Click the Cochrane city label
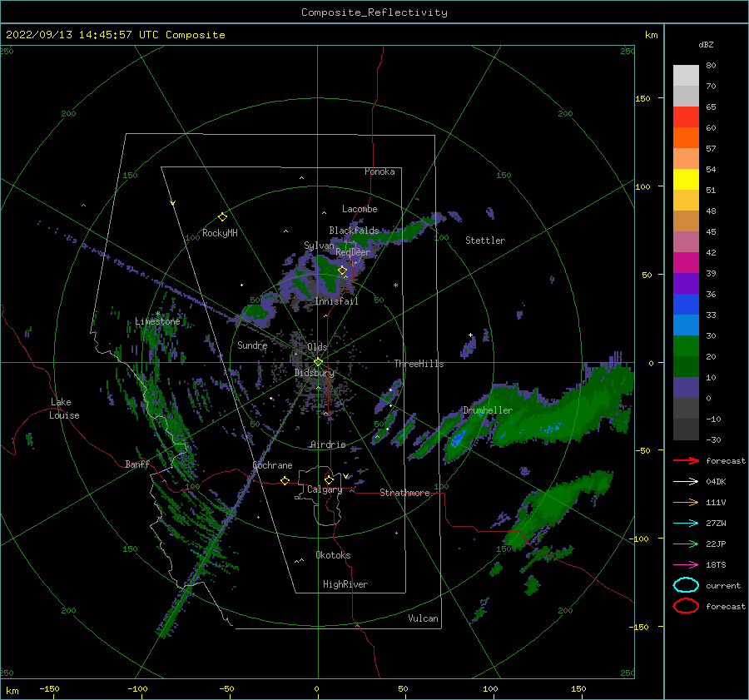Image resolution: width=749 pixels, height=700 pixels. pyautogui.click(x=272, y=465)
